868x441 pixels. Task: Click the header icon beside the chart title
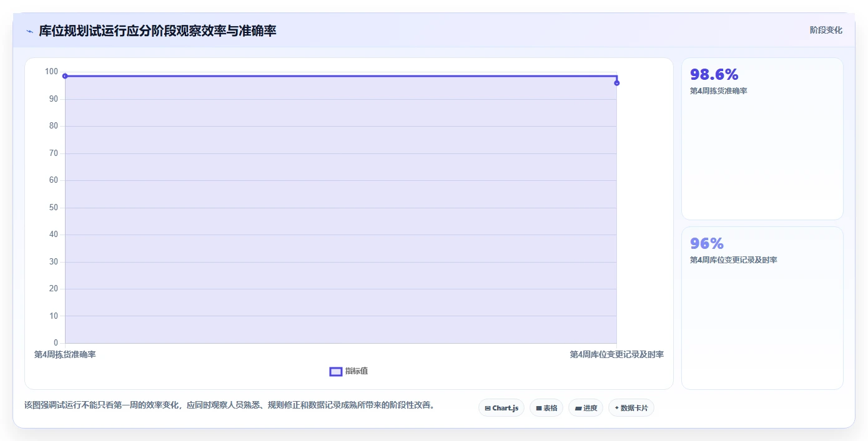coord(29,31)
